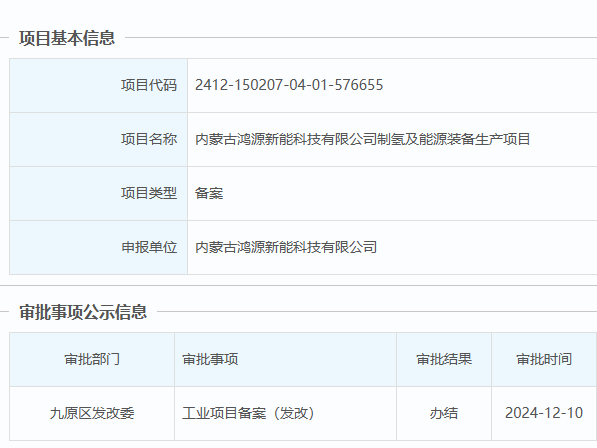Viewport: 597px width, 448px height.
Task: Click the 项目基本信息 section heading
Action: [67, 38]
